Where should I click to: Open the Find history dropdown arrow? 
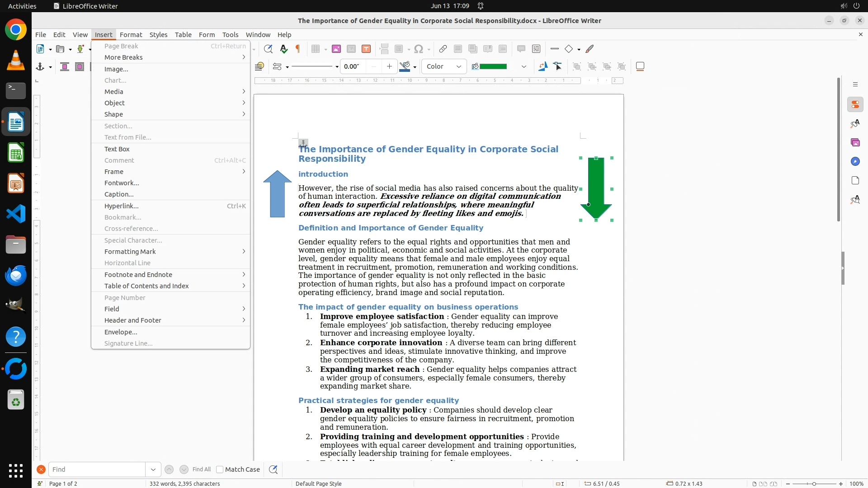(x=153, y=469)
